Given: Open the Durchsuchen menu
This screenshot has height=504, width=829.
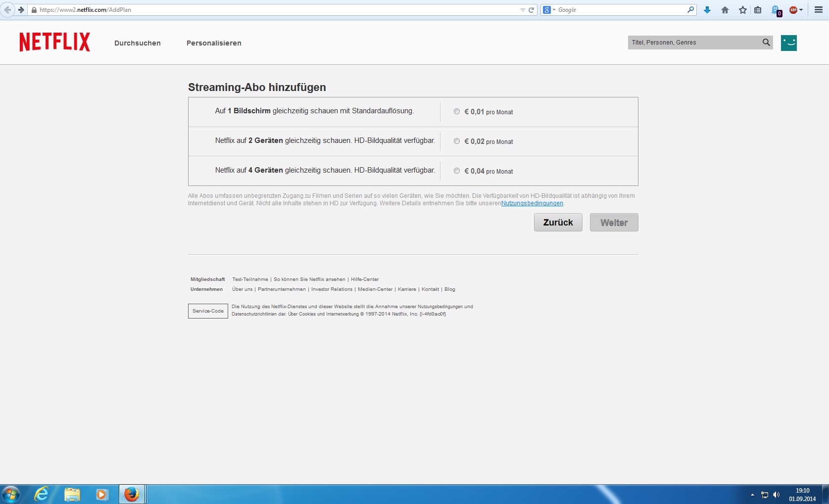Looking at the screenshot, I should [138, 43].
